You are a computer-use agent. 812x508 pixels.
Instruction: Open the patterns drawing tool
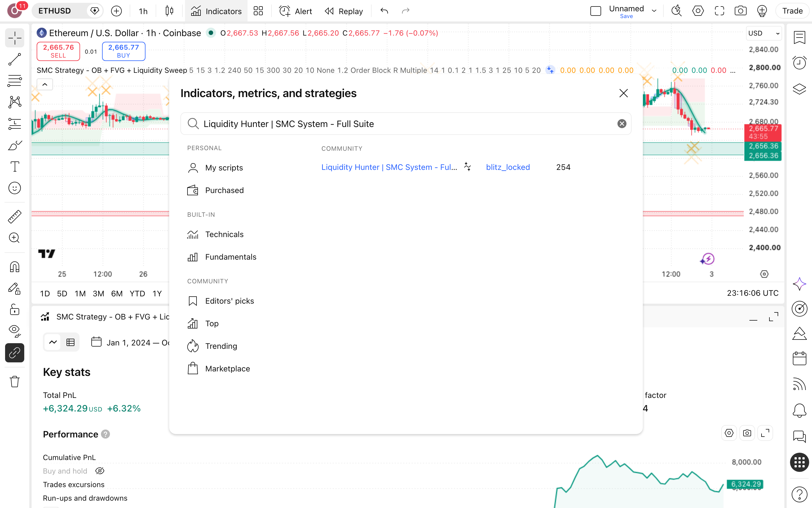14,102
